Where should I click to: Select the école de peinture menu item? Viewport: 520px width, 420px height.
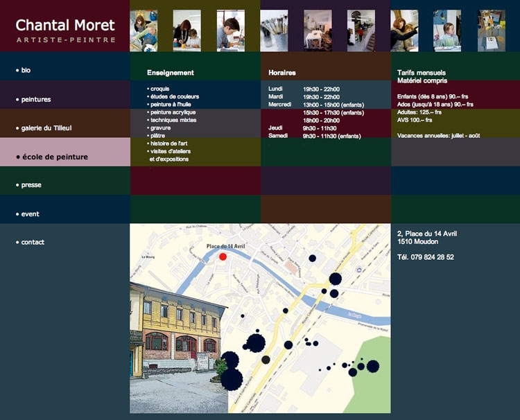(x=54, y=157)
